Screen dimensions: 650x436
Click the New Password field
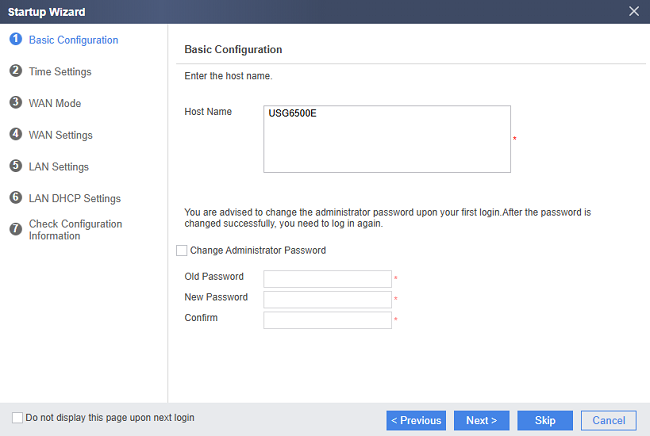[x=327, y=299]
